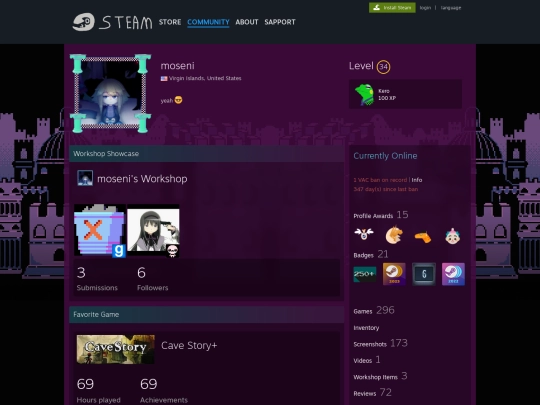Click the years of service 6 badge
The image size is (540, 405).
[424, 274]
